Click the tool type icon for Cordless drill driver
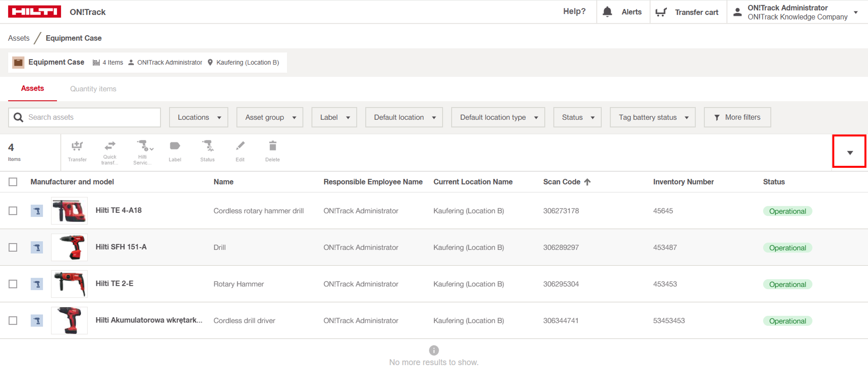Viewport: 868px width, 378px height. click(x=37, y=321)
